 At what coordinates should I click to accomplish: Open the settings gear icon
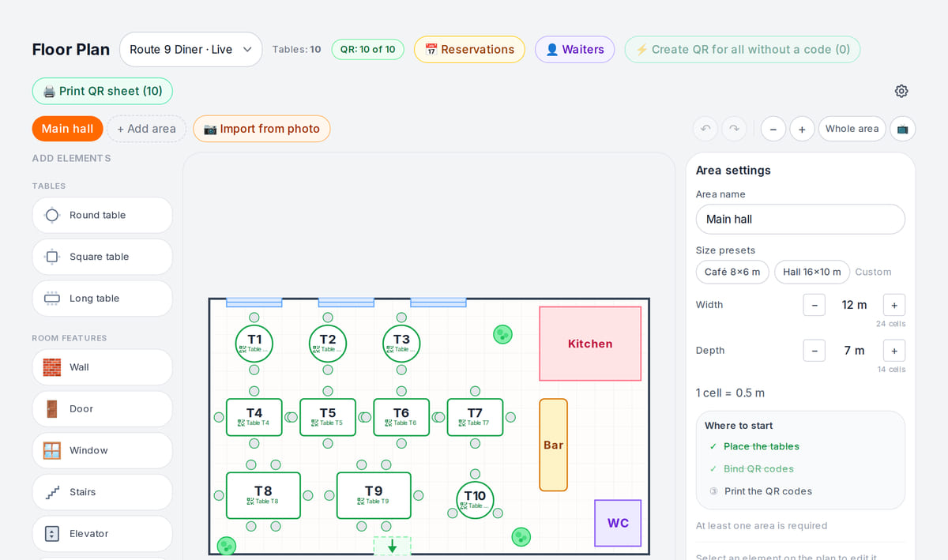click(901, 91)
